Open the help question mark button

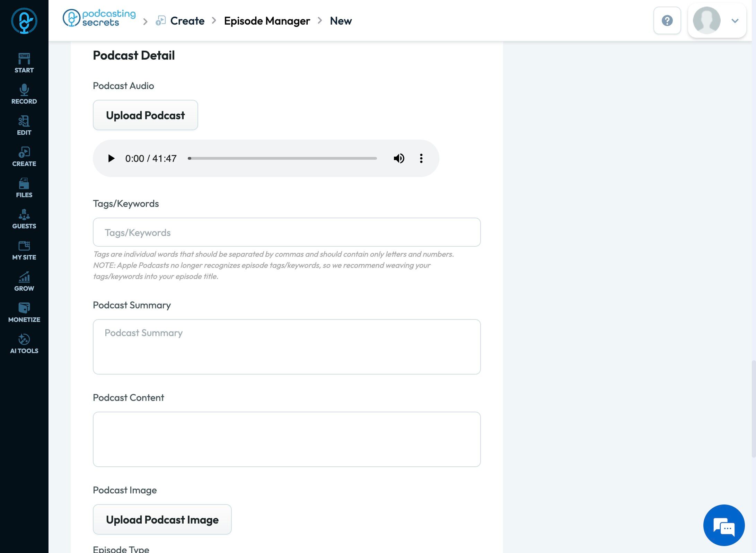tap(667, 21)
